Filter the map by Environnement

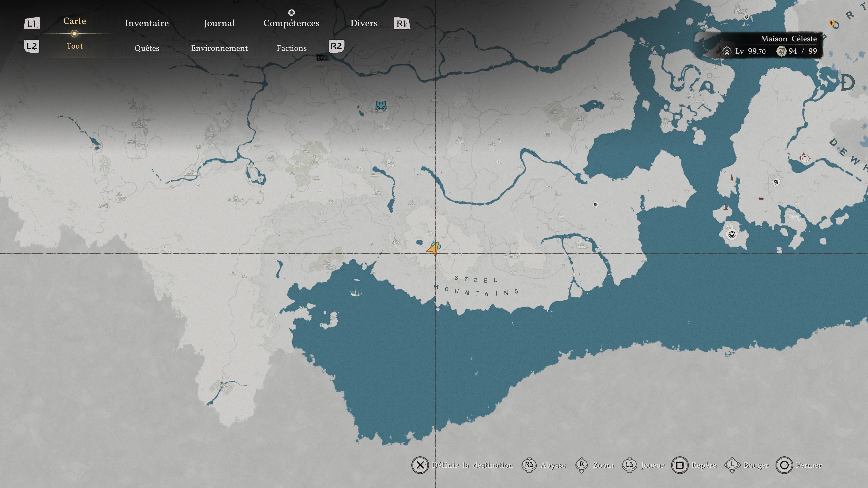click(x=219, y=48)
